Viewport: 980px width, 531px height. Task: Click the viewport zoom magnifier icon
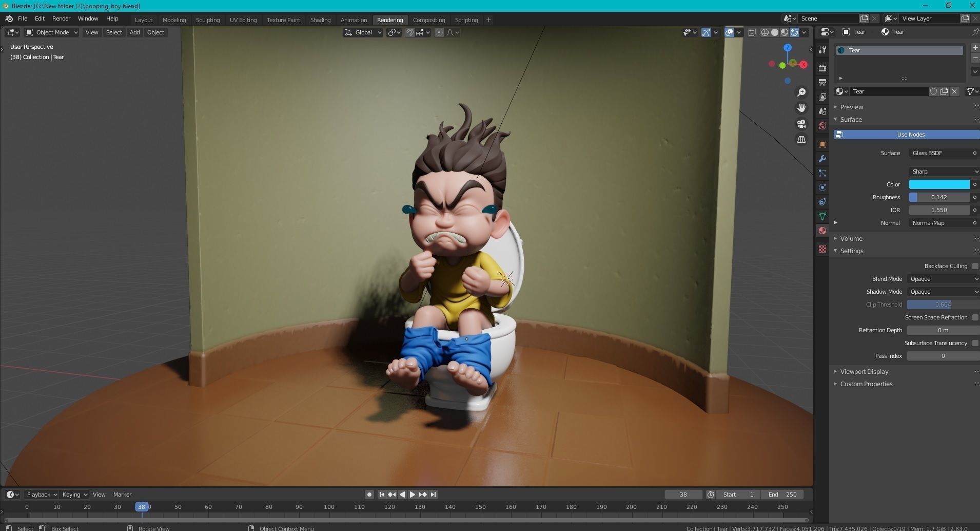pos(801,92)
